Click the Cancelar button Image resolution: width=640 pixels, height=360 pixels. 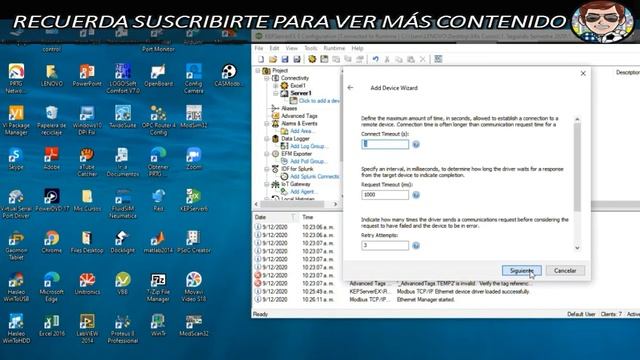click(565, 271)
